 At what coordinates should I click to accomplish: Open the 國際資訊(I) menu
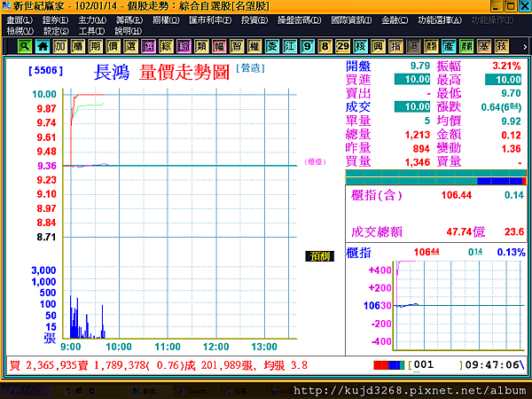point(351,20)
